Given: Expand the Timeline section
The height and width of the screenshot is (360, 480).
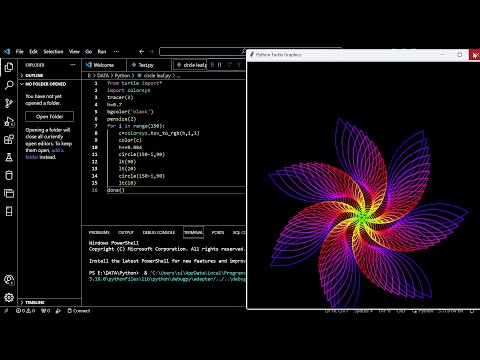Looking at the screenshot, I should (50, 302).
